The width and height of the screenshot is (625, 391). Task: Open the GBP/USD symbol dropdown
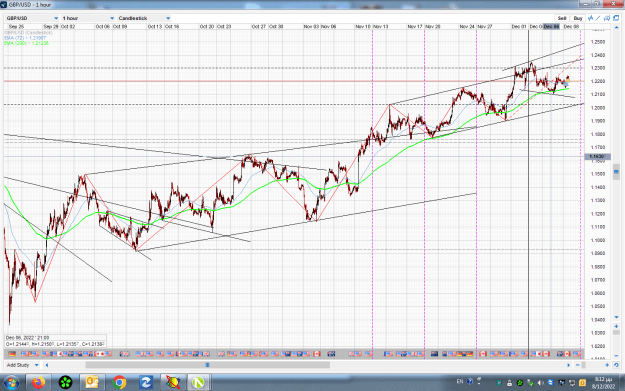pos(32,18)
